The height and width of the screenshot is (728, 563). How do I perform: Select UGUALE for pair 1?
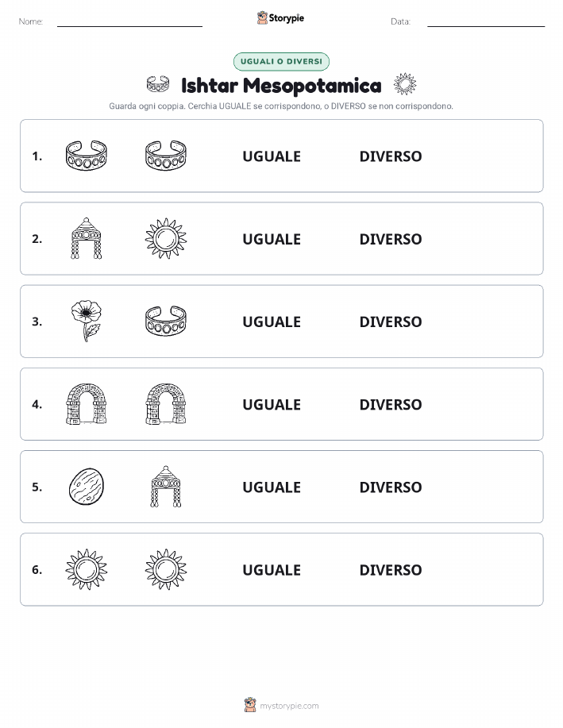point(272,156)
